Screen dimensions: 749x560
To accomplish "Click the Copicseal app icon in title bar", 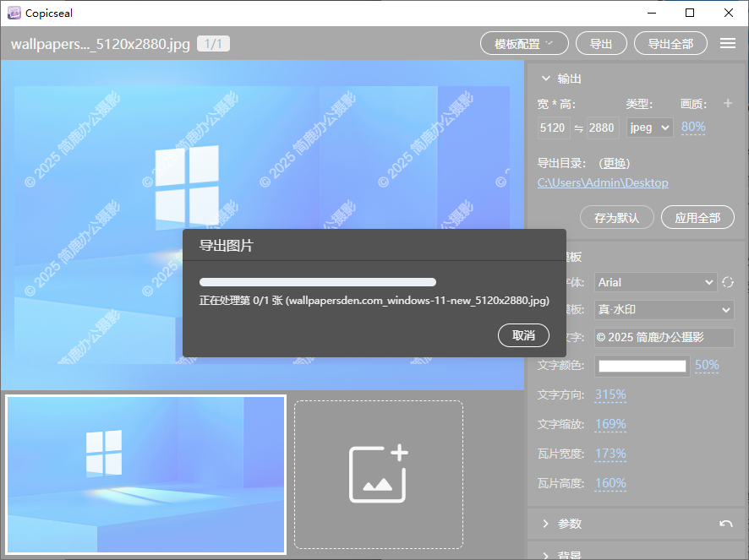I will (x=14, y=13).
